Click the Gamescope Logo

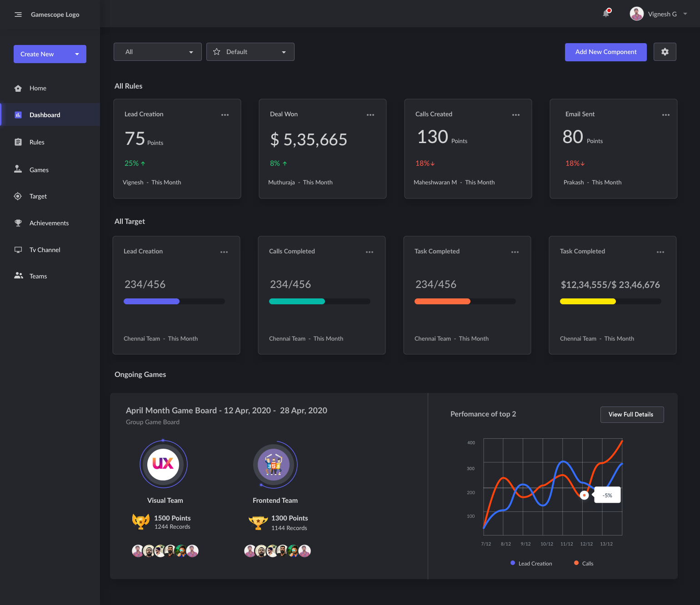click(x=55, y=15)
